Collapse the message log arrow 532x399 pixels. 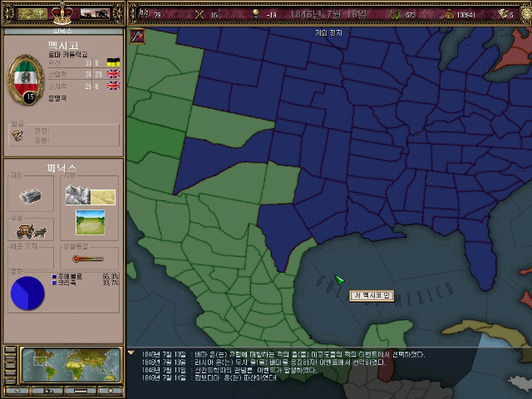click(131, 353)
